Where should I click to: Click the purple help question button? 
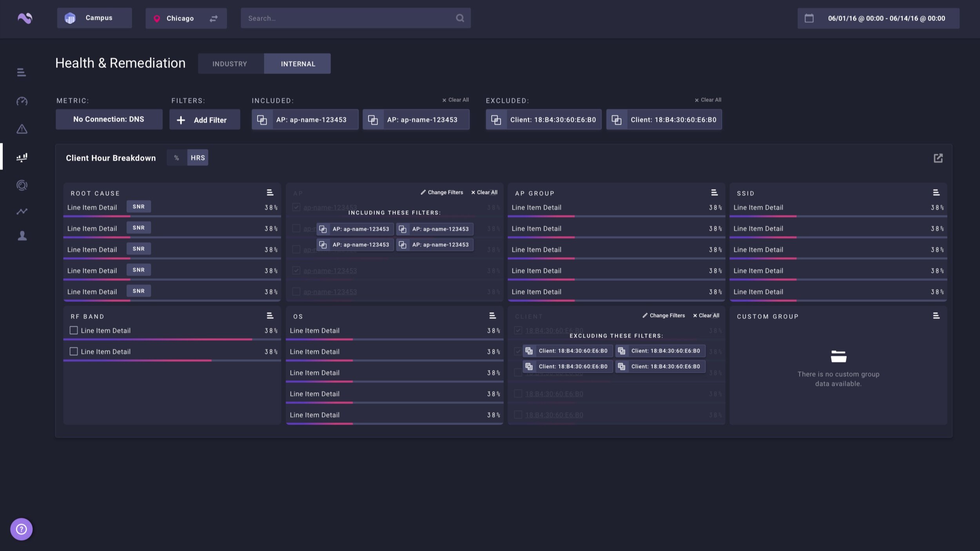click(21, 529)
